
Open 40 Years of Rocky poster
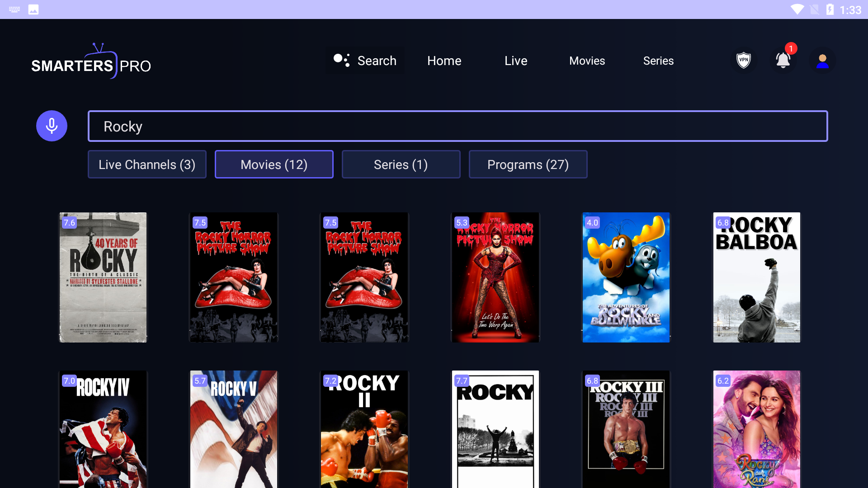103,277
